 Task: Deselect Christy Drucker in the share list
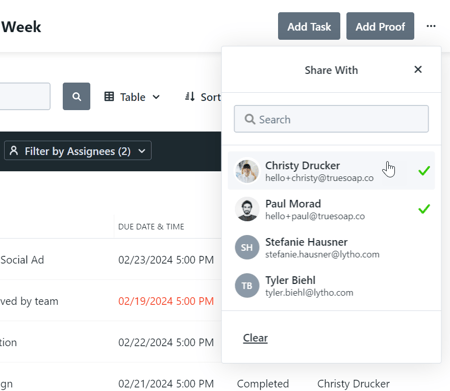[x=331, y=171]
